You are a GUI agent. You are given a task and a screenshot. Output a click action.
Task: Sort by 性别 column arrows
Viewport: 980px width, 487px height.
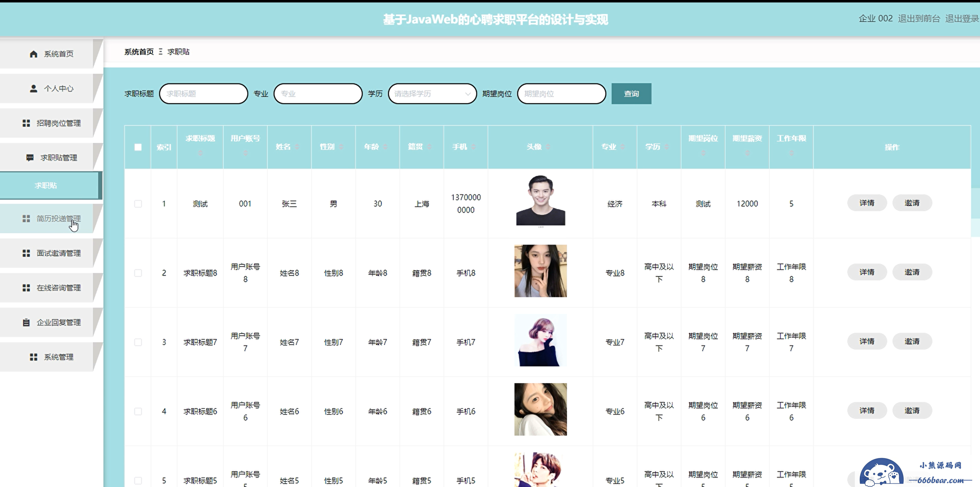coord(341,147)
